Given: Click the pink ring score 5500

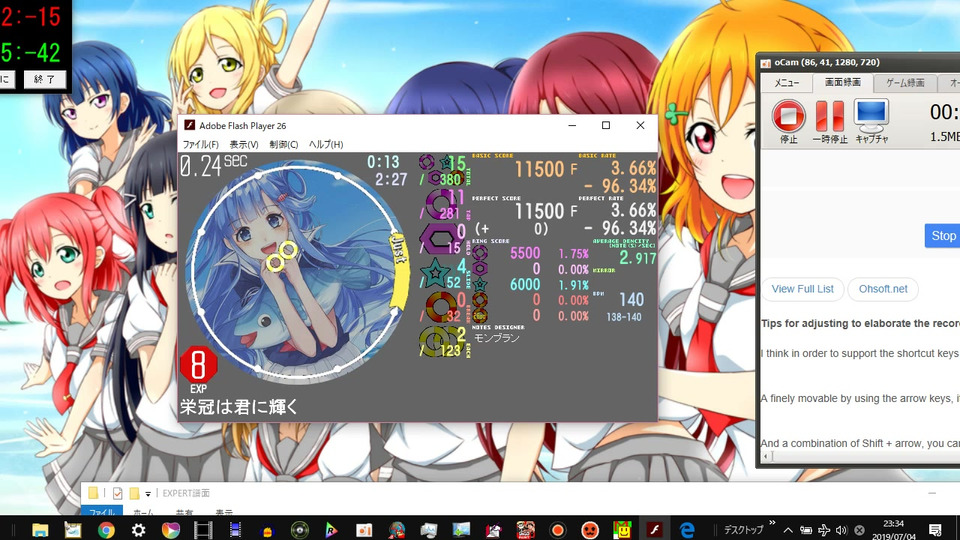Looking at the screenshot, I should click(x=525, y=253).
